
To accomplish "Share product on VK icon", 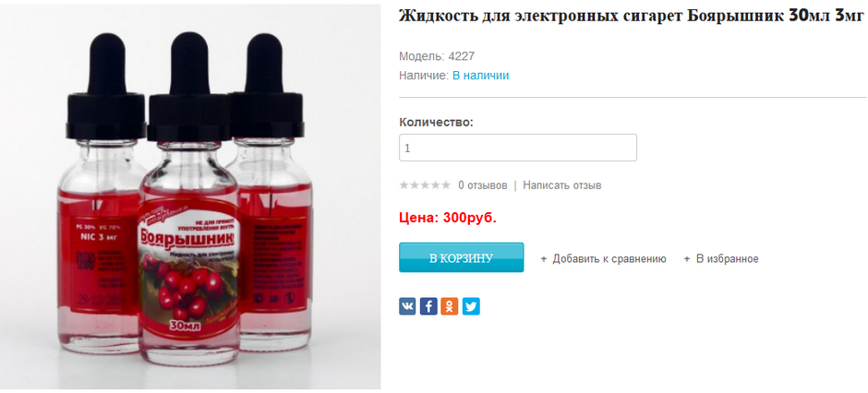I will point(407,306).
